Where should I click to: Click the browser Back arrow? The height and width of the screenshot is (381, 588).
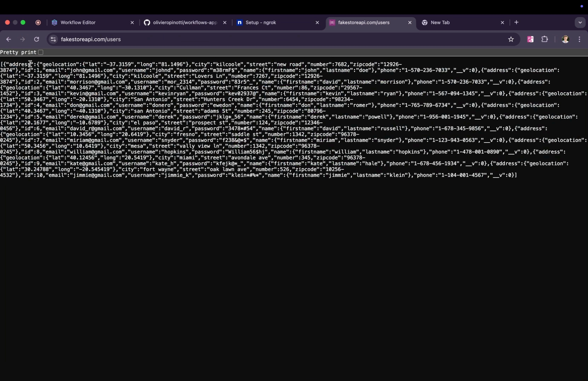pyautogui.click(x=8, y=39)
